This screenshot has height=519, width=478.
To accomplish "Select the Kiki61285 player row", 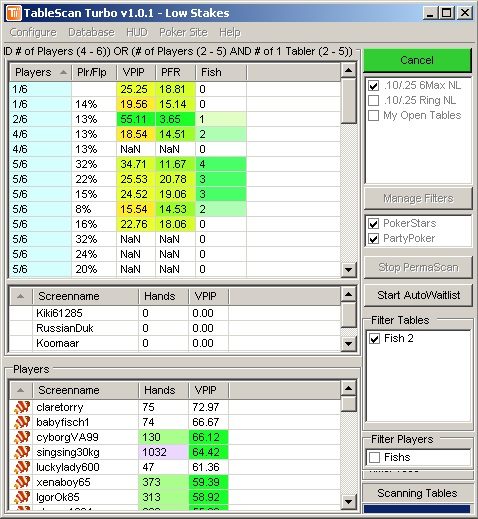I will point(175,313).
